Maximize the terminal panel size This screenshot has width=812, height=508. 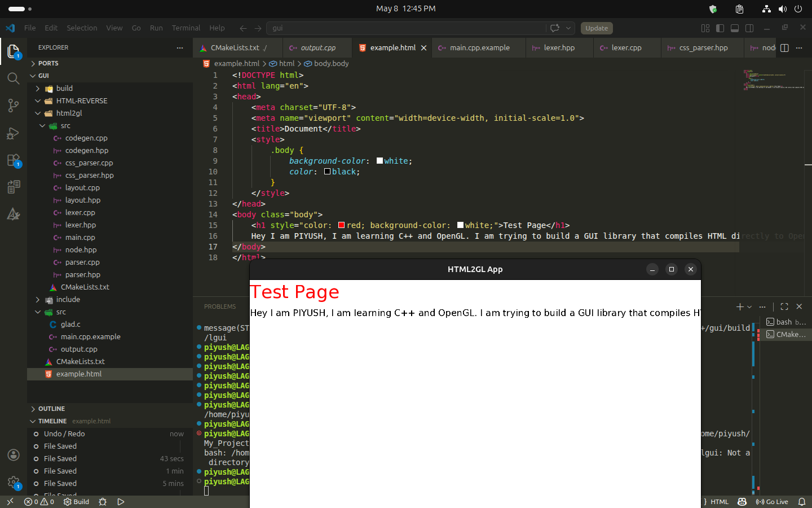(x=784, y=306)
